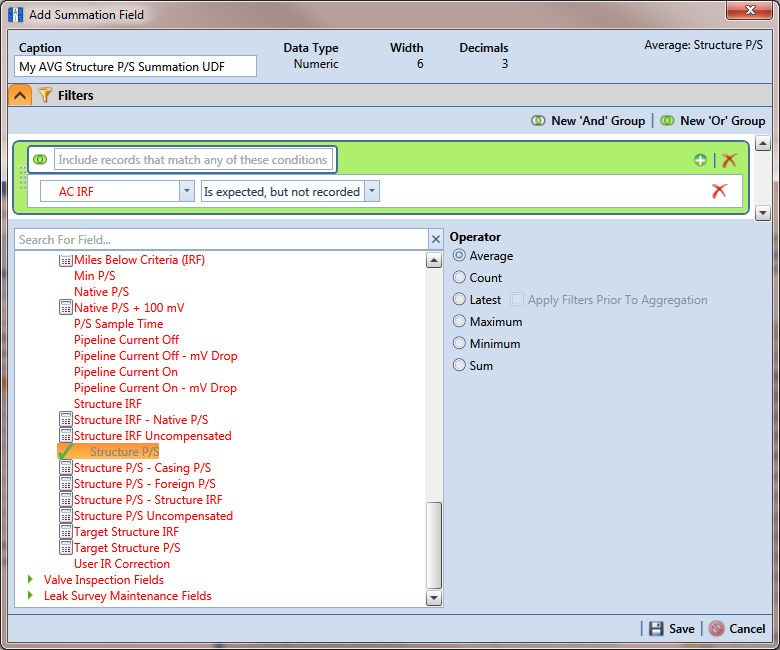Click calculator icon for Structure P/S - Casing P/S
780x650 pixels.
click(66, 467)
